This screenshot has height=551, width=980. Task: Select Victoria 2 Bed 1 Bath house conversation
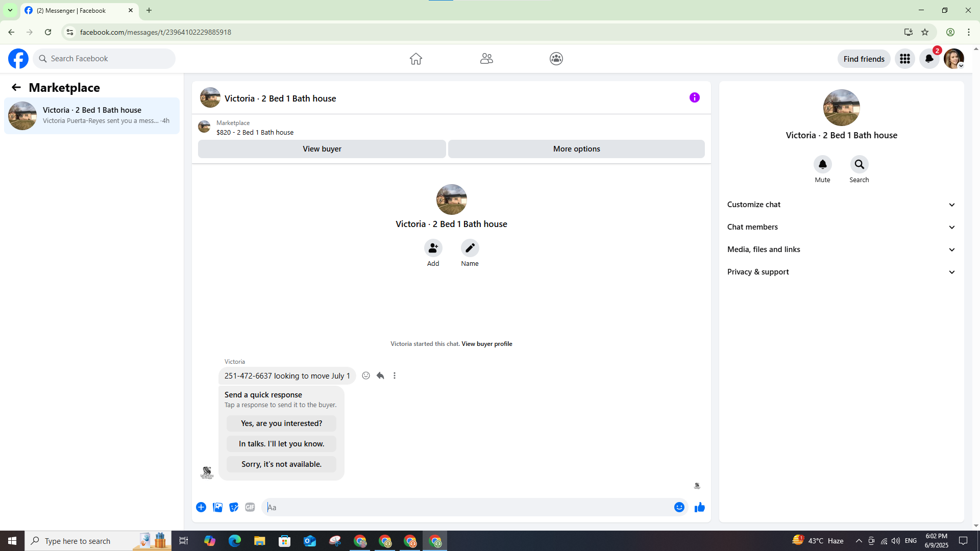tap(92, 116)
